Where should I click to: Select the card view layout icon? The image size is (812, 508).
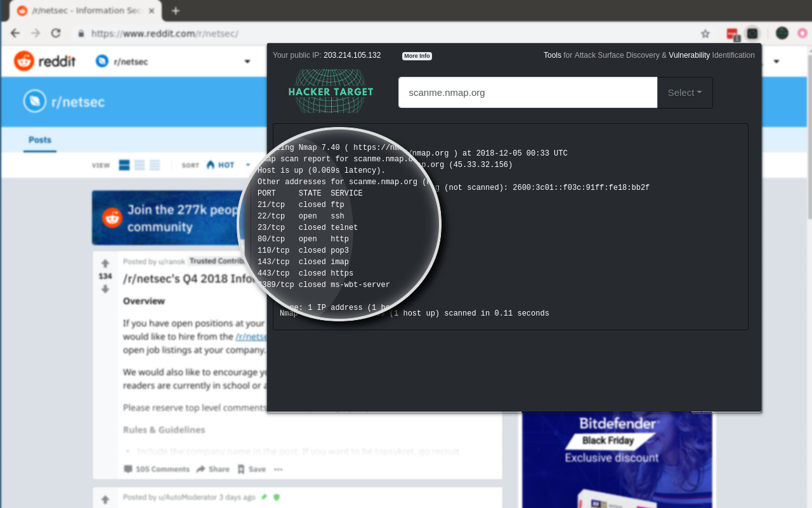[x=123, y=164]
